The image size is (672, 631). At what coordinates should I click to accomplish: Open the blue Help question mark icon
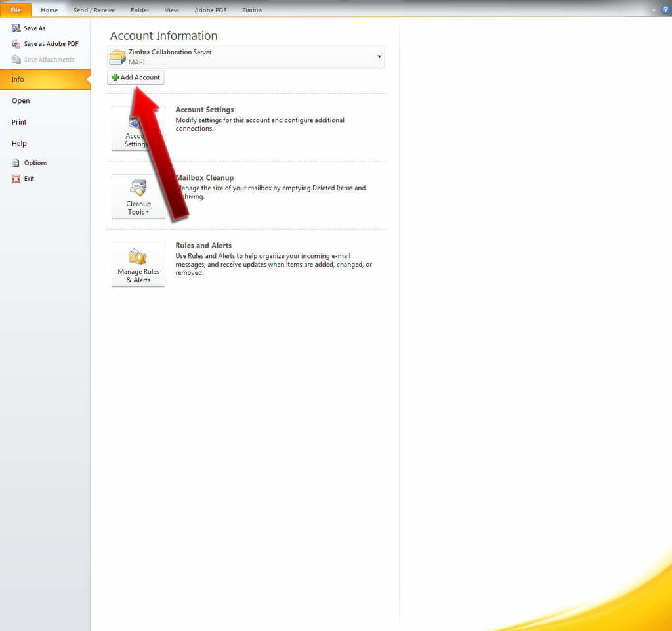665,9
